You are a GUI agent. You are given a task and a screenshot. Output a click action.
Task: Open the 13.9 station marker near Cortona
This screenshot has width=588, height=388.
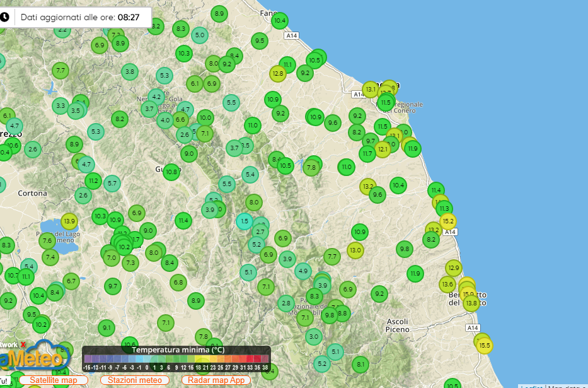pos(69,221)
